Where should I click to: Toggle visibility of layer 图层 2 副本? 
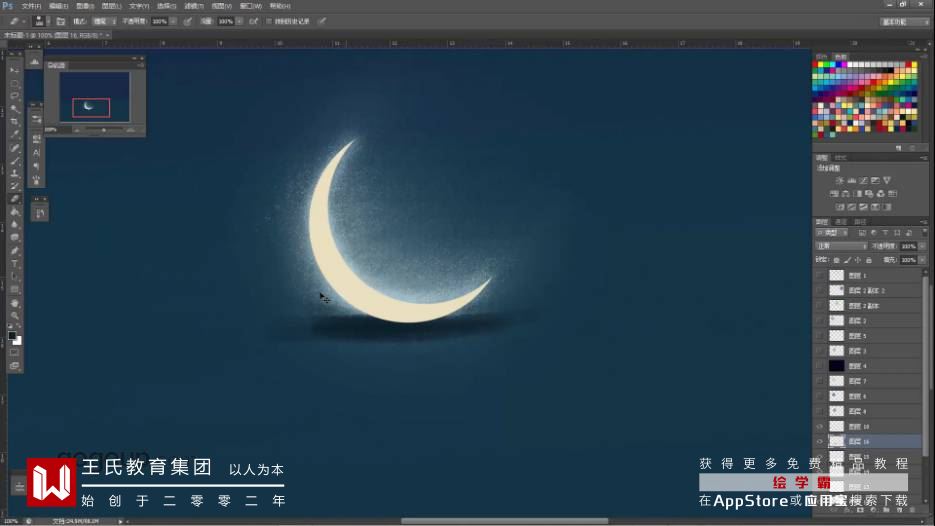820,305
